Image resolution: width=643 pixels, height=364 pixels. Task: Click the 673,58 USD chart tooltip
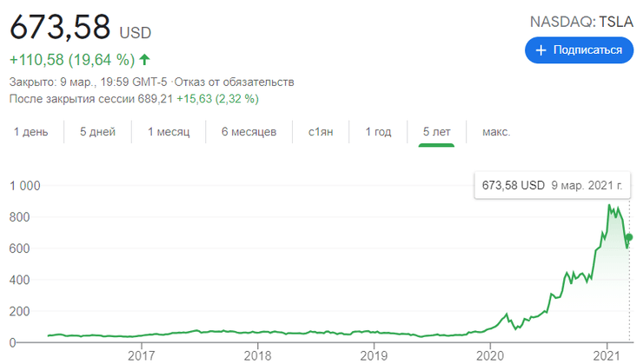552,185
